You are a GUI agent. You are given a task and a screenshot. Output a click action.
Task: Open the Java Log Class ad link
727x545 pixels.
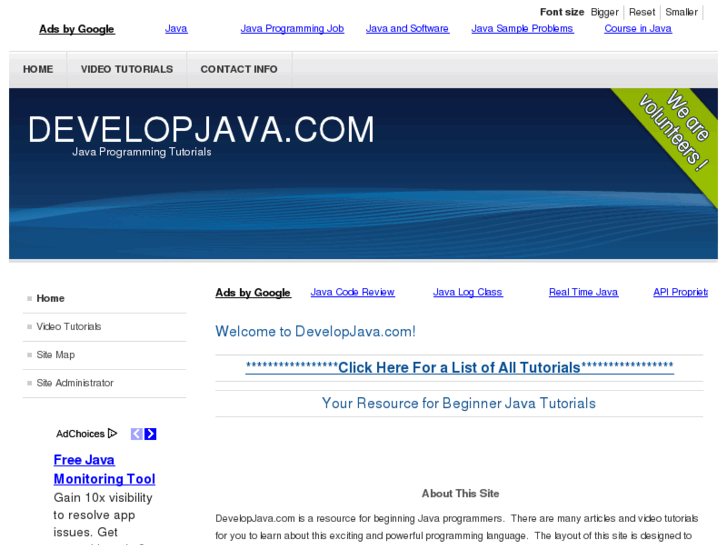pos(468,292)
